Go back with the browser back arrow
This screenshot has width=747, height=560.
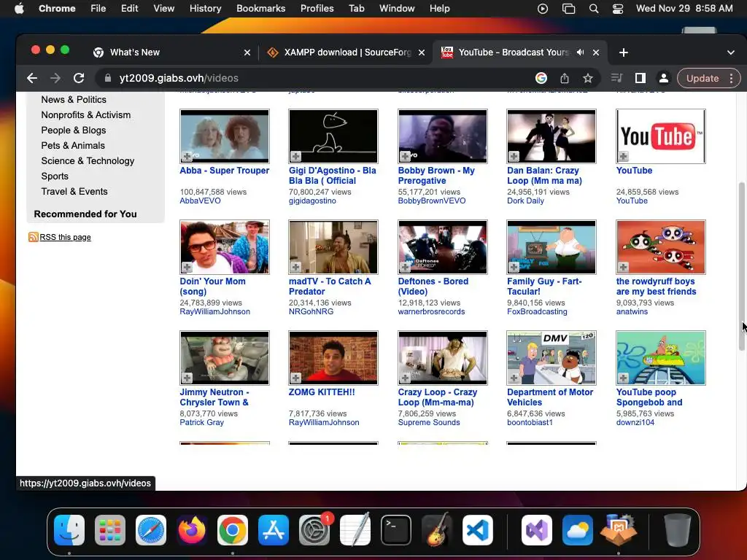32,78
